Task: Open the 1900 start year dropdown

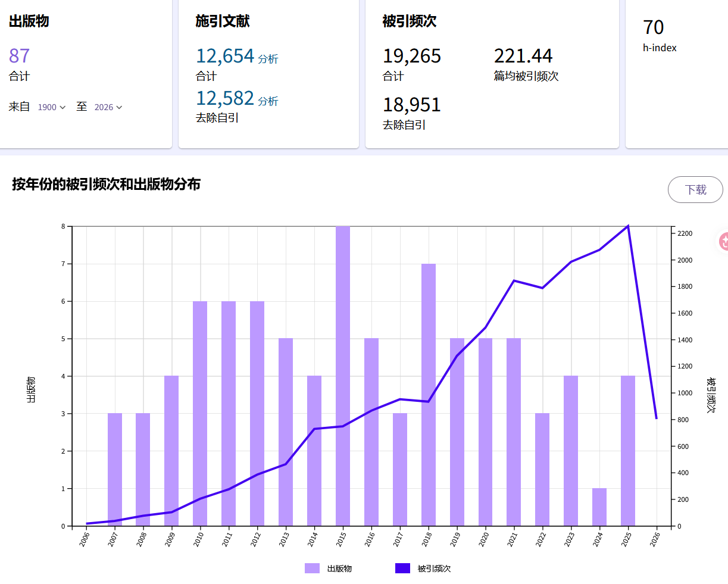Action: point(51,107)
